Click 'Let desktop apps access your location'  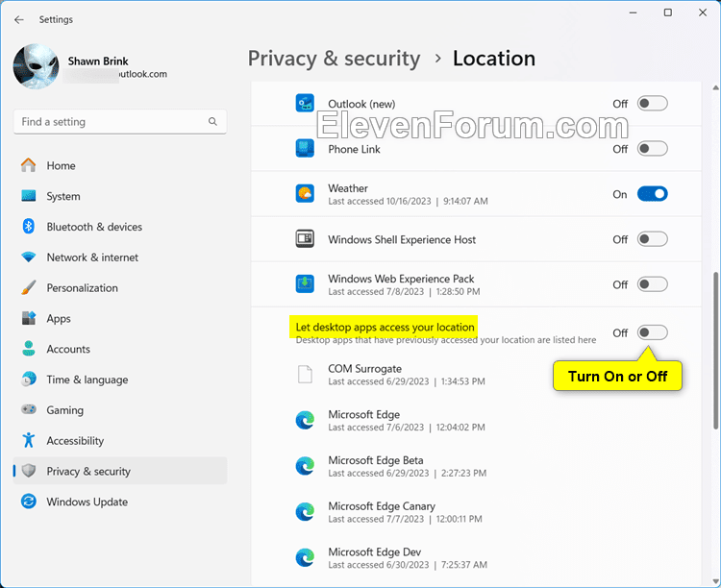[x=385, y=328]
